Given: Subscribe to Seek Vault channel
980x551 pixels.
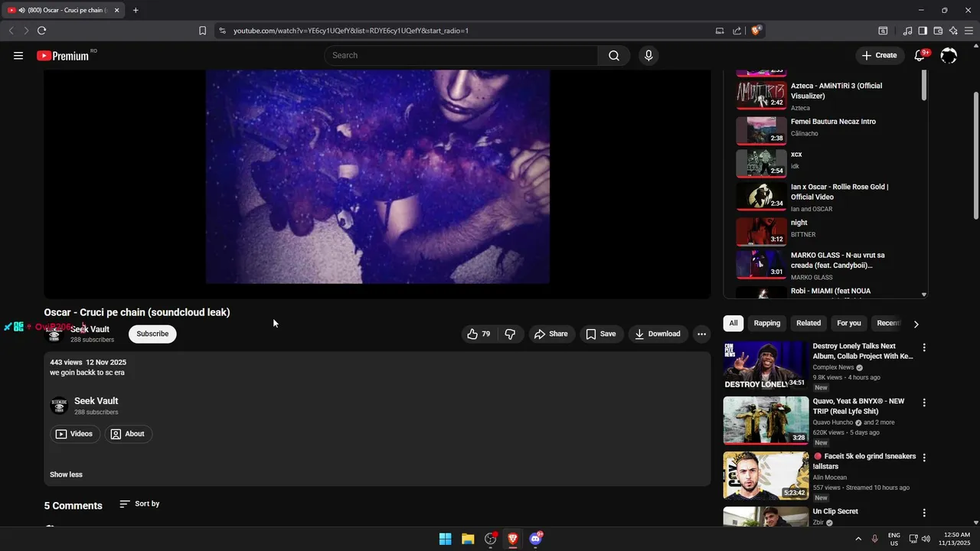Looking at the screenshot, I should click(152, 334).
